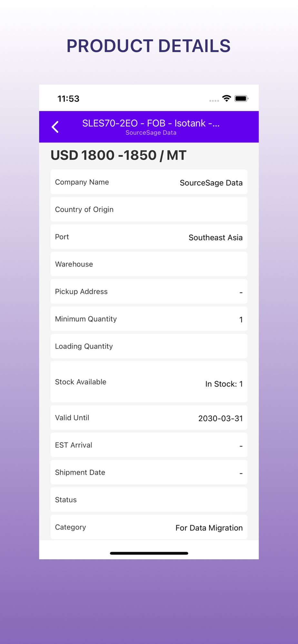298x644 pixels.
Task: Tap the USD 1800-1850 / MT price
Action: coord(118,155)
